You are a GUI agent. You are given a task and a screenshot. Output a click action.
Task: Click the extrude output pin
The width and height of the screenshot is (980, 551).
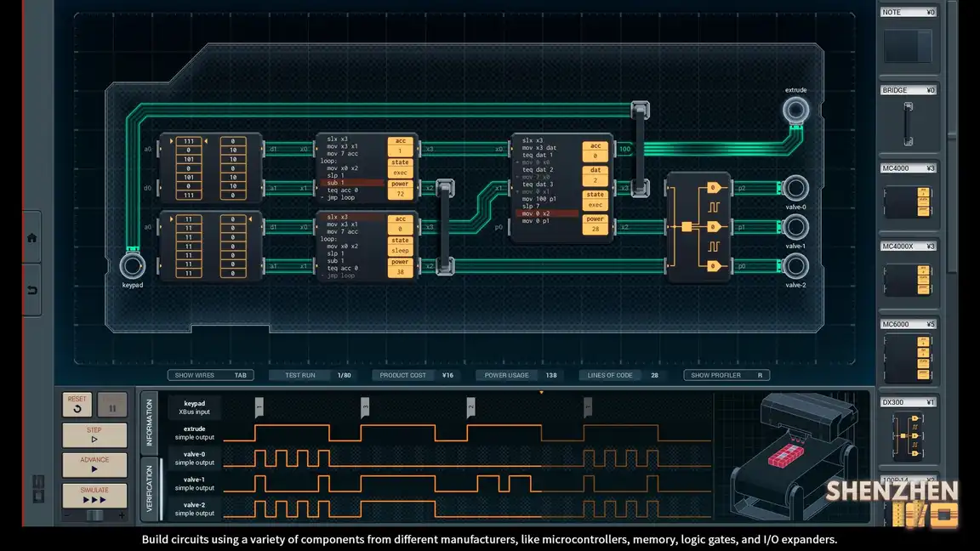795,111
